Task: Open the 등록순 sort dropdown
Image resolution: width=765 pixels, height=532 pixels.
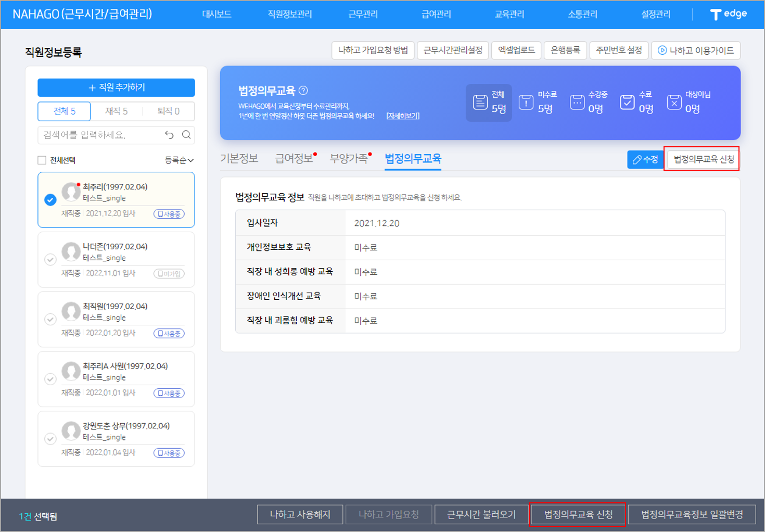Action: [179, 160]
